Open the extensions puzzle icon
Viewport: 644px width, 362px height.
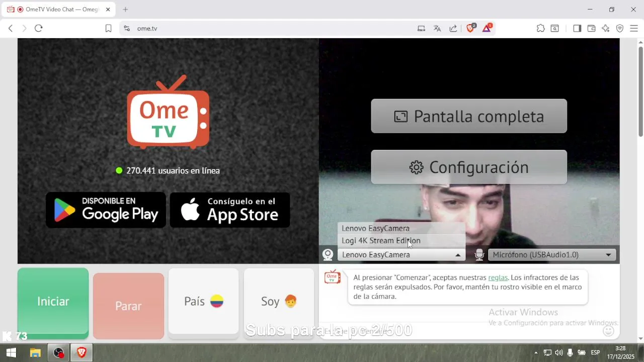tap(540, 29)
